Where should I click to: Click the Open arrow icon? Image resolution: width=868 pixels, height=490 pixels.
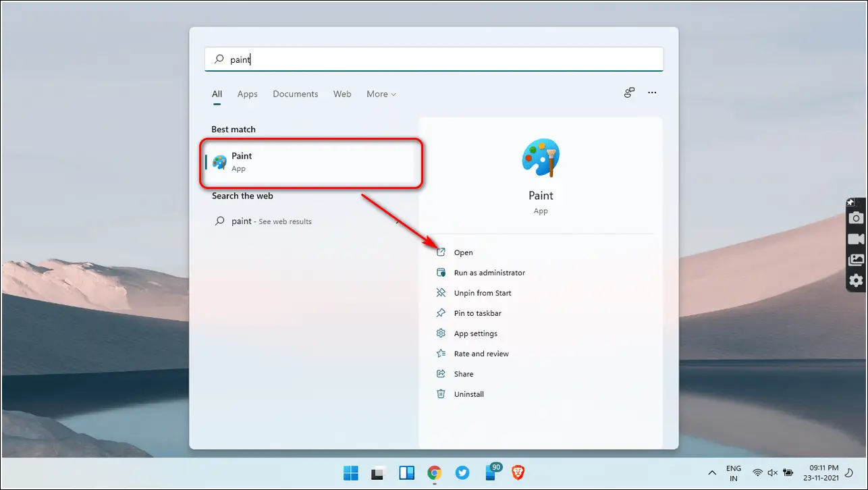pyautogui.click(x=441, y=252)
